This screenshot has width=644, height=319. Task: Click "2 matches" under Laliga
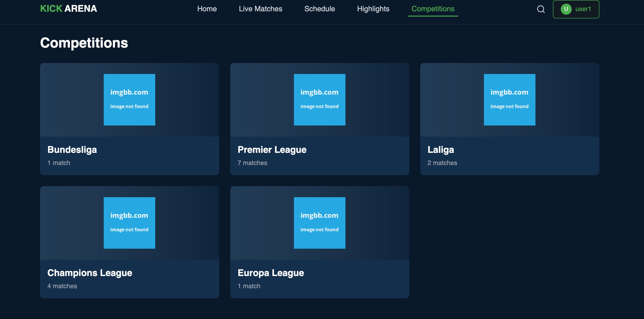point(442,163)
